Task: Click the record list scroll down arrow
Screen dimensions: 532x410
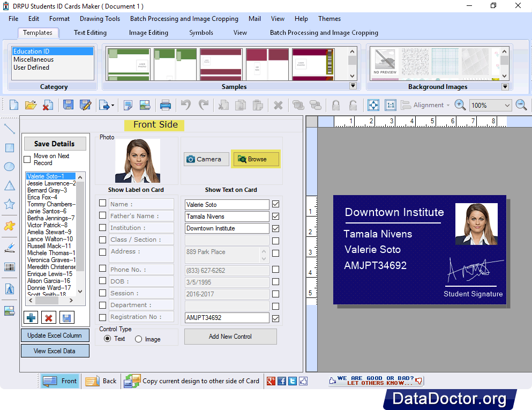Action: tap(80, 291)
